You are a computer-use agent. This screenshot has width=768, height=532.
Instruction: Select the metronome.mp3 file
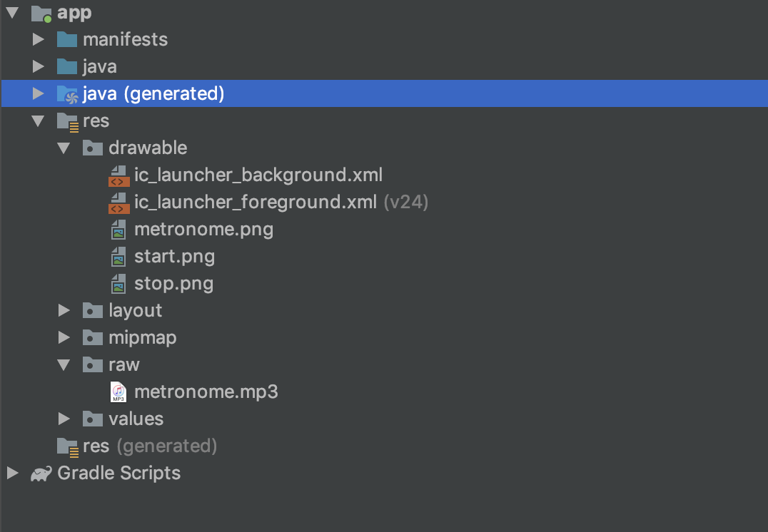[207, 392]
